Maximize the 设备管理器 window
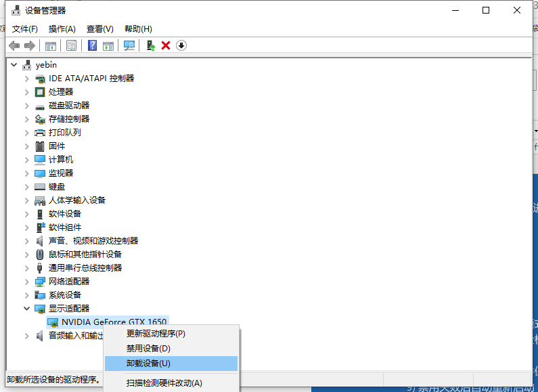 point(486,10)
